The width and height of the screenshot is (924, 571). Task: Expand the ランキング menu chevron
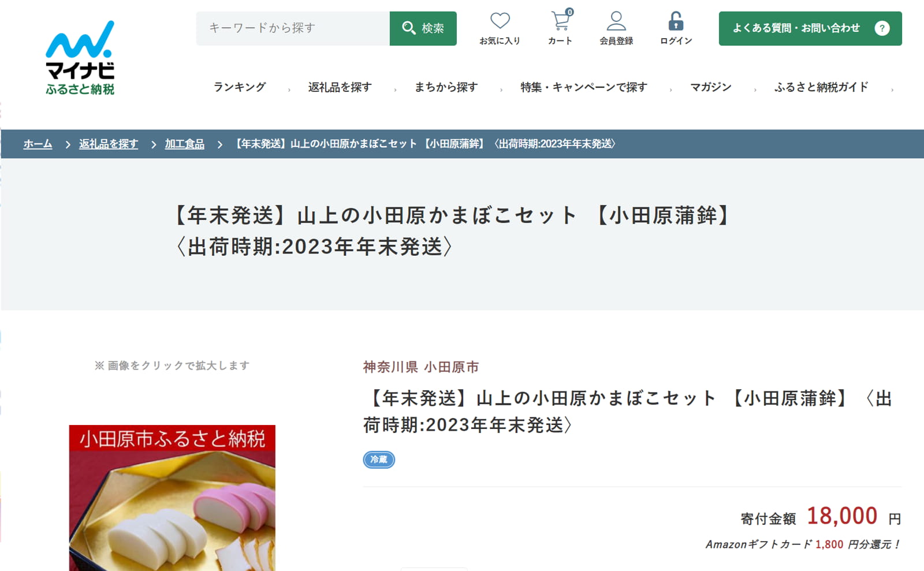(288, 89)
